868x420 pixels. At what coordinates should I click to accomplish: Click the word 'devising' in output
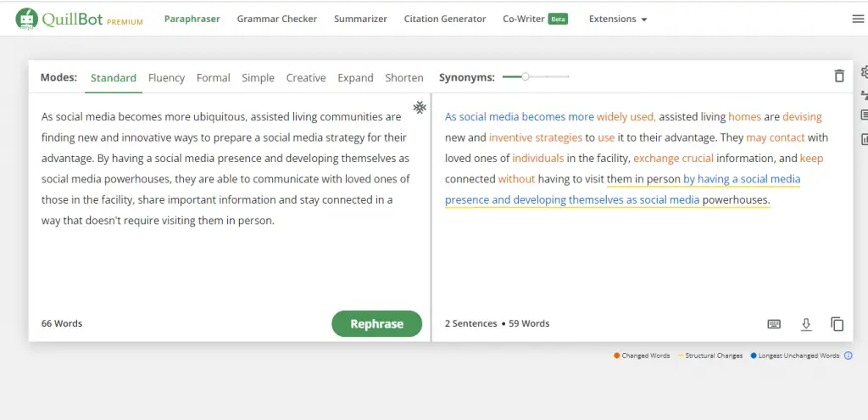tap(802, 117)
